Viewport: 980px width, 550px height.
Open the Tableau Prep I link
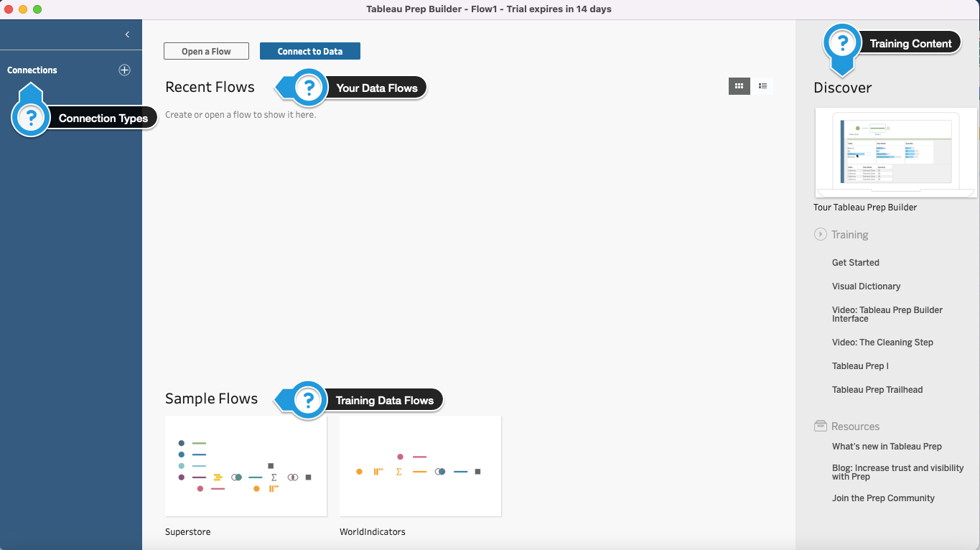point(860,366)
